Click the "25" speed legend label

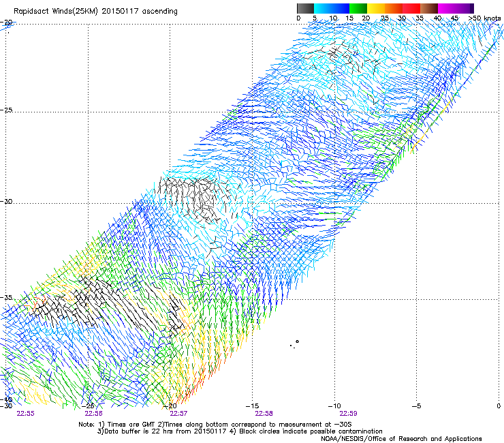[x=385, y=18]
